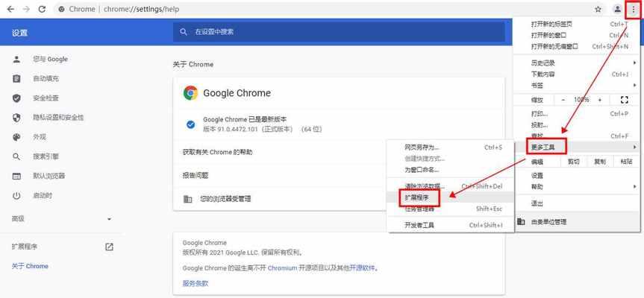Image resolution: width=644 pixels, height=298 pixels.
Task: Choose 打开新的窗口 in the menu
Action: 577,35
